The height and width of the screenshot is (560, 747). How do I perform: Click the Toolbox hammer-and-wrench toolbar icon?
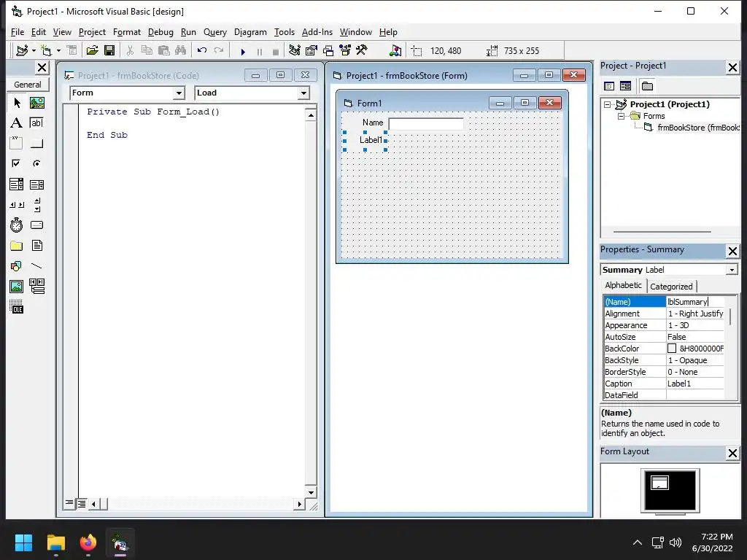coord(362,50)
